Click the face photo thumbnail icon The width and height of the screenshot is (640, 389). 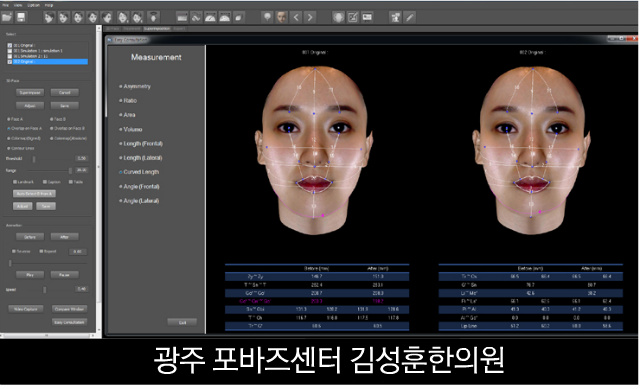282,17
